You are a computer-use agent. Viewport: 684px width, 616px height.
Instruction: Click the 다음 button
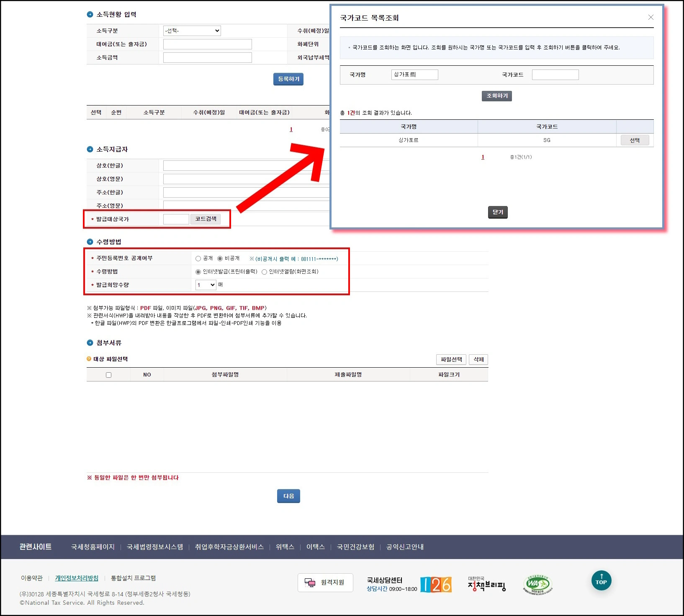point(288,496)
